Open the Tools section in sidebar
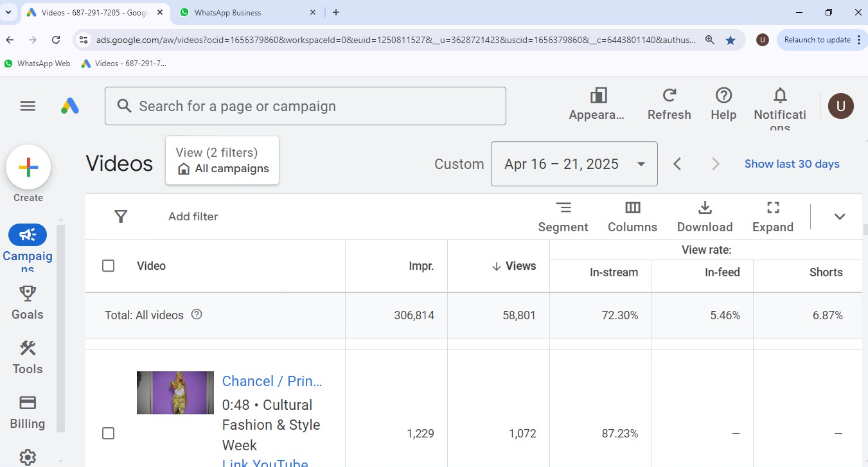This screenshot has width=868, height=467. [28, 357]
